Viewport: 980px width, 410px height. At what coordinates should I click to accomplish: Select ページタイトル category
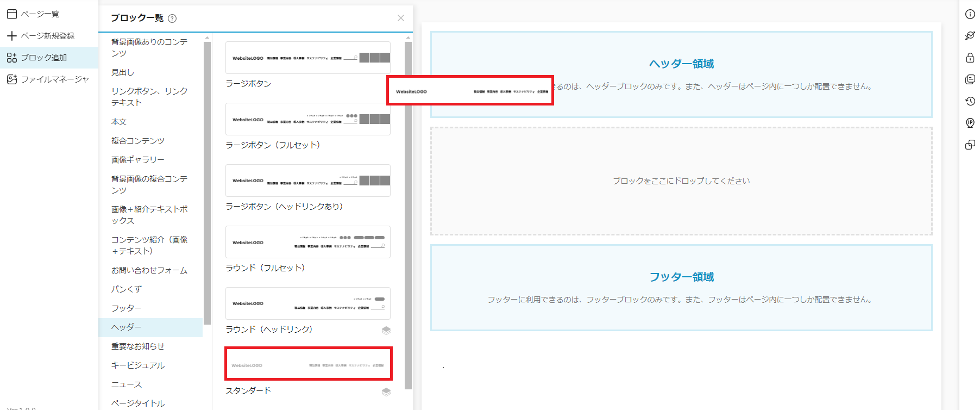point(150,403)
